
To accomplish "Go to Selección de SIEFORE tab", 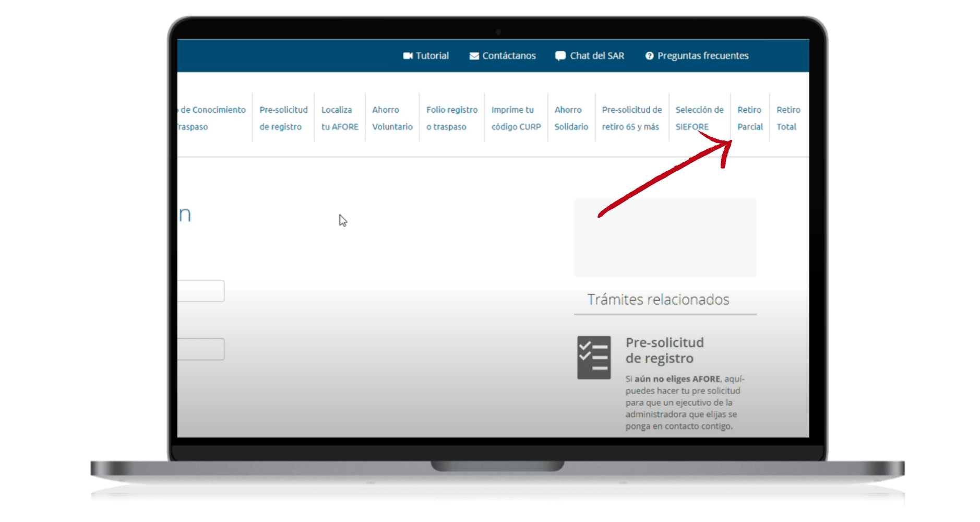I will (x=699, y=118).
